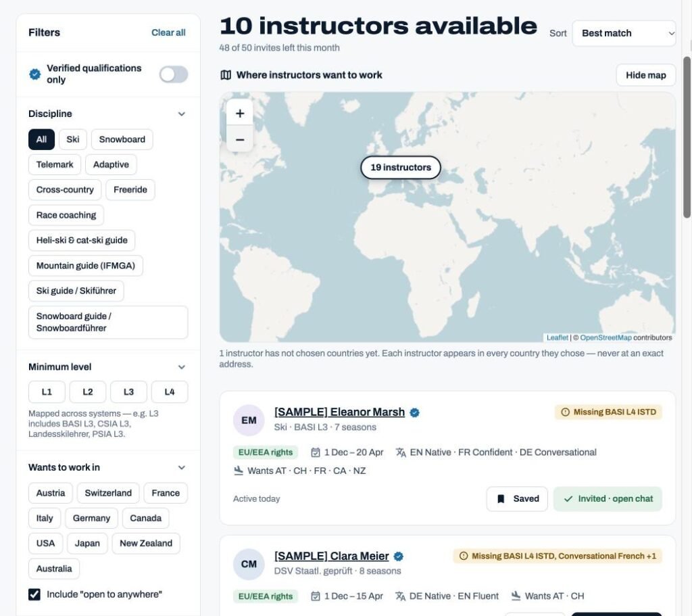Open Eleanor Marsh profile link

pyautogui.click(x=339, y=412)
